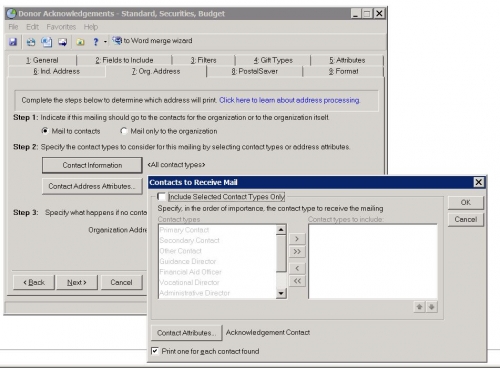Select Administrative Director in contact types list
This screenshot has width=500, height=369.
click(x=195, y=293)
